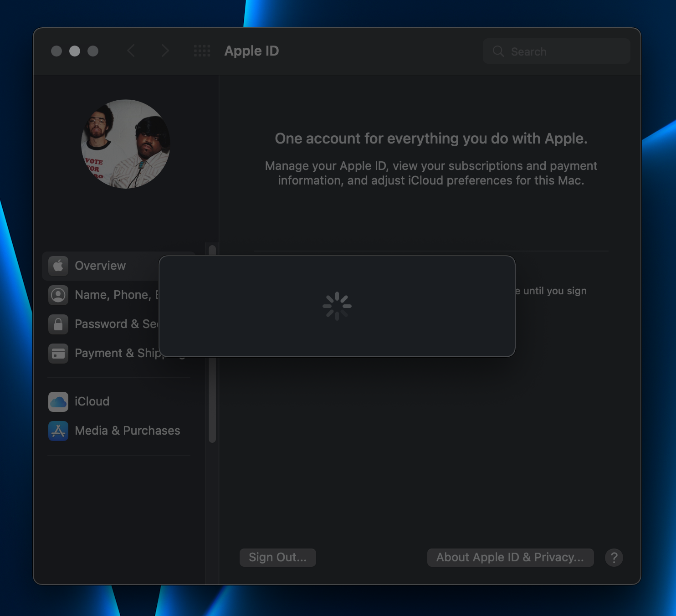Viewport: 676px width, 616px height.
Task: Click the Payment & Shipping card icon
Action: tap(58, 353)
